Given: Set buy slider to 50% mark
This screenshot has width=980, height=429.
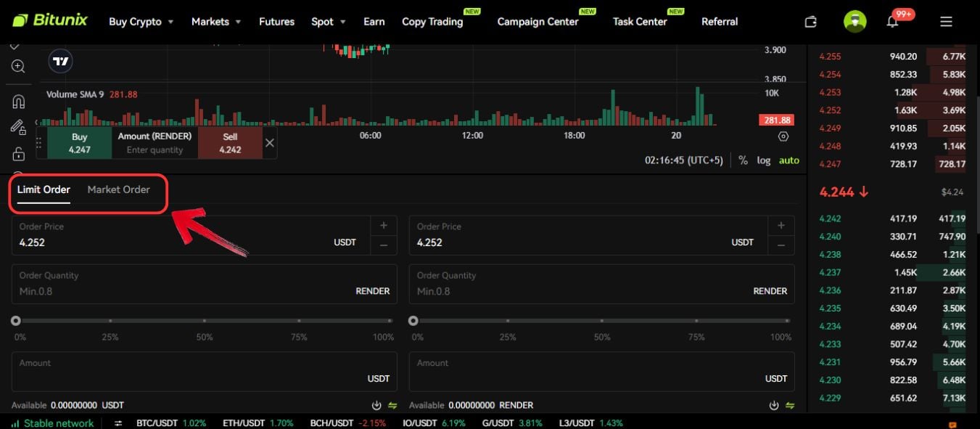Looking at the screenshot, I should pos(205,321).
